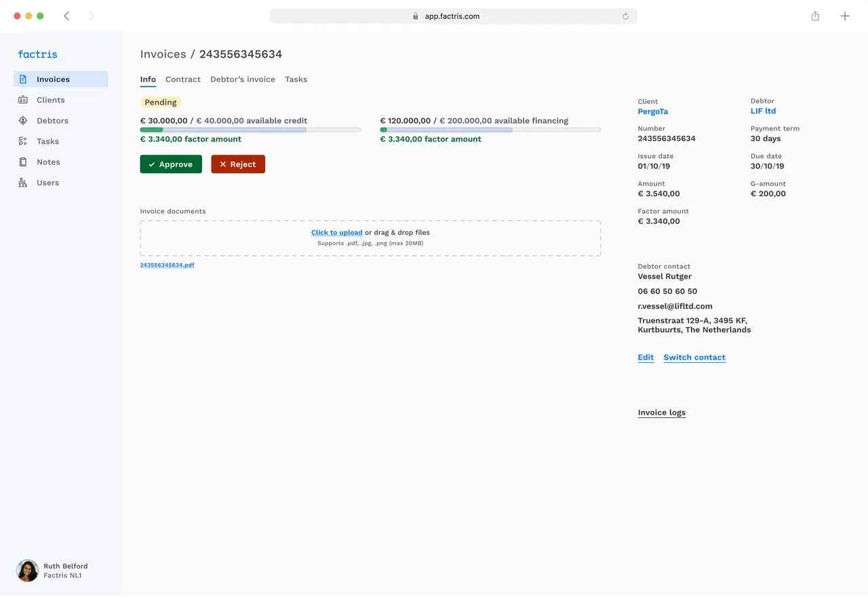The width and height of the screenshot is (868, 597).
Task: Click the available credit progress bar
Action: pyautogui.click(x=250, y=130)
